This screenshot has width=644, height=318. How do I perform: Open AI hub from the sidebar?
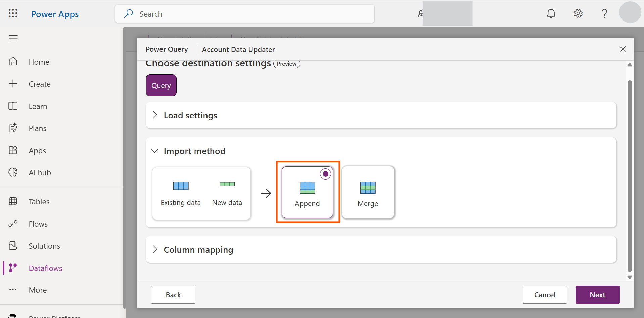point(40,173)
